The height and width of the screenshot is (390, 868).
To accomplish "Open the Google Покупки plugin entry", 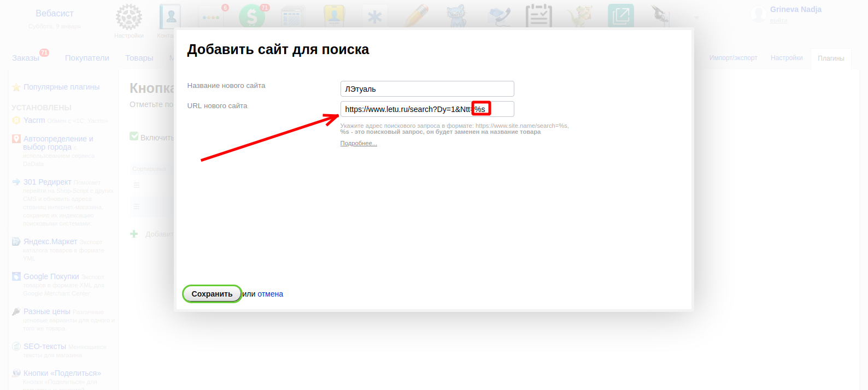I will (x=51, y=276).
